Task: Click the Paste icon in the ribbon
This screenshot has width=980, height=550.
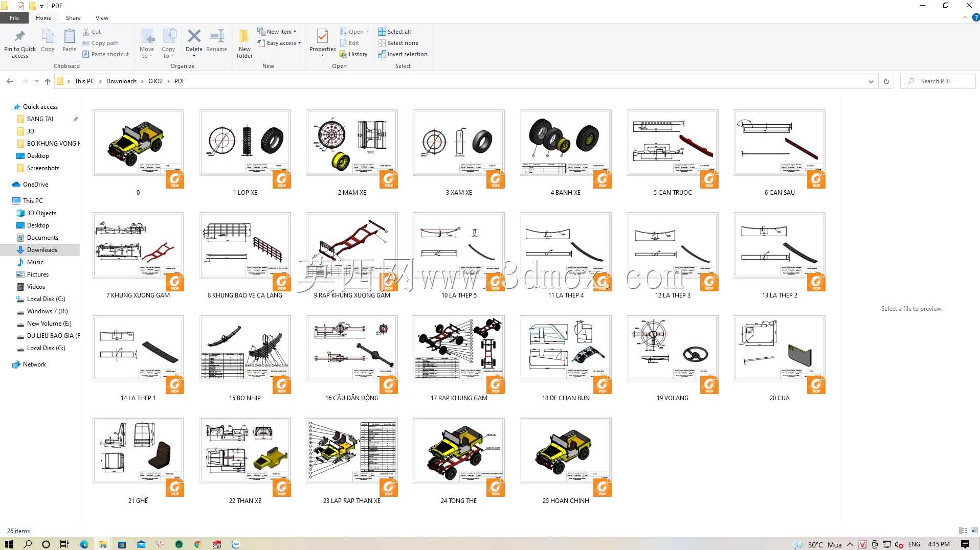Action: point(69,36)
